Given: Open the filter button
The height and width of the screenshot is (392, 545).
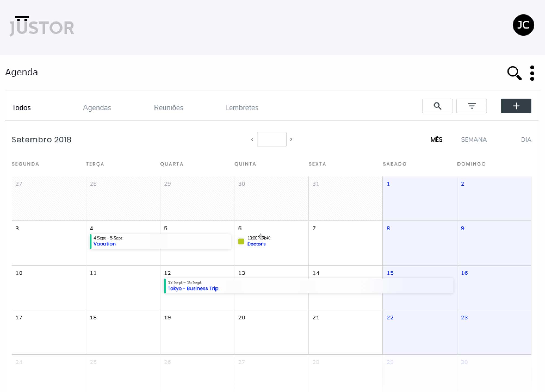Looking at the screenshot, I should [x=471, y=106].
